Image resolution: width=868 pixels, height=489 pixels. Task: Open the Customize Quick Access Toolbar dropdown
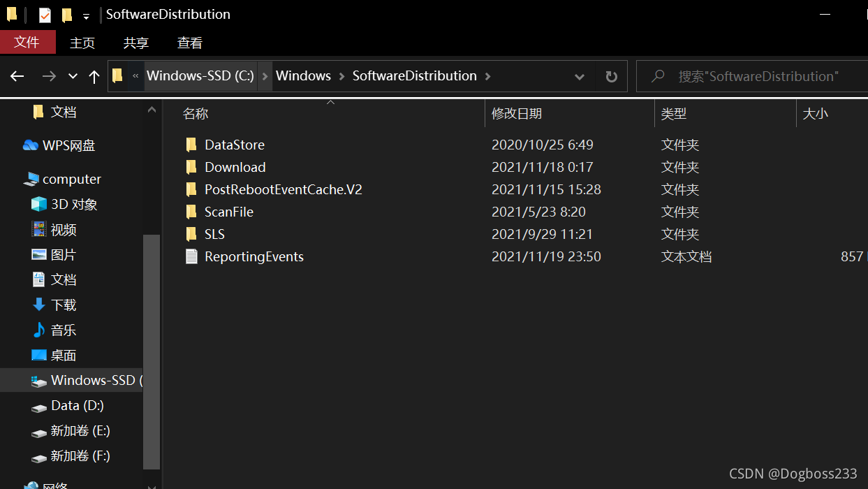[x=86, y=15]
